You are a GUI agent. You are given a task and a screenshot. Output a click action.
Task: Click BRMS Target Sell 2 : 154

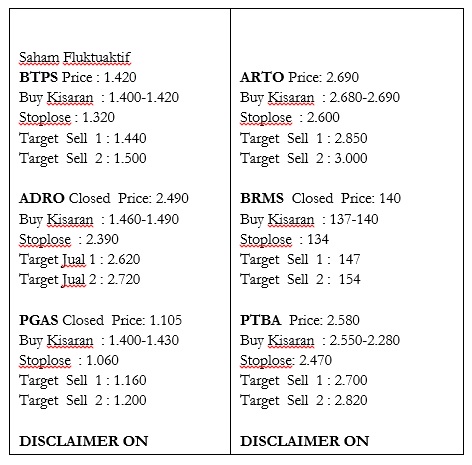(300, 280)
